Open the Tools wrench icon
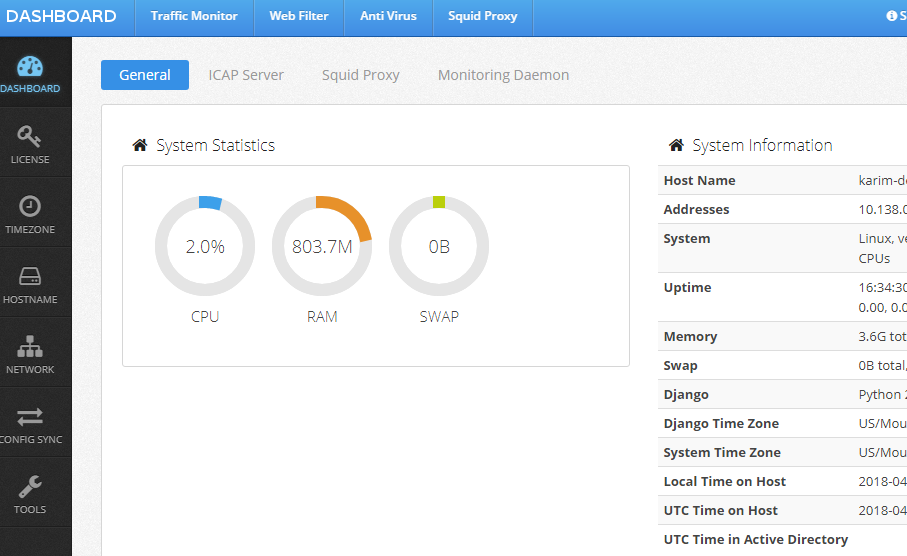907x556 pixels. coord(30,487)
